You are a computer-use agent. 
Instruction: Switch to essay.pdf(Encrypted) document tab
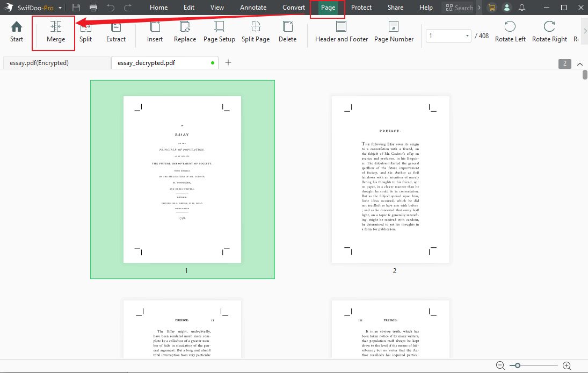40,63
